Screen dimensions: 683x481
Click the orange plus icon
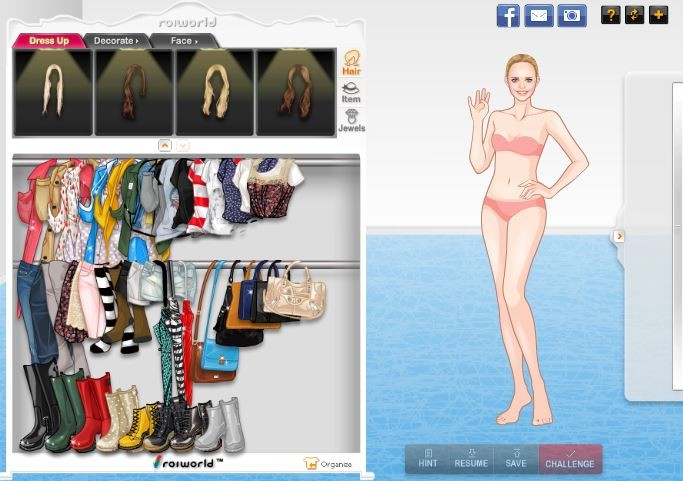click(658, 15)
